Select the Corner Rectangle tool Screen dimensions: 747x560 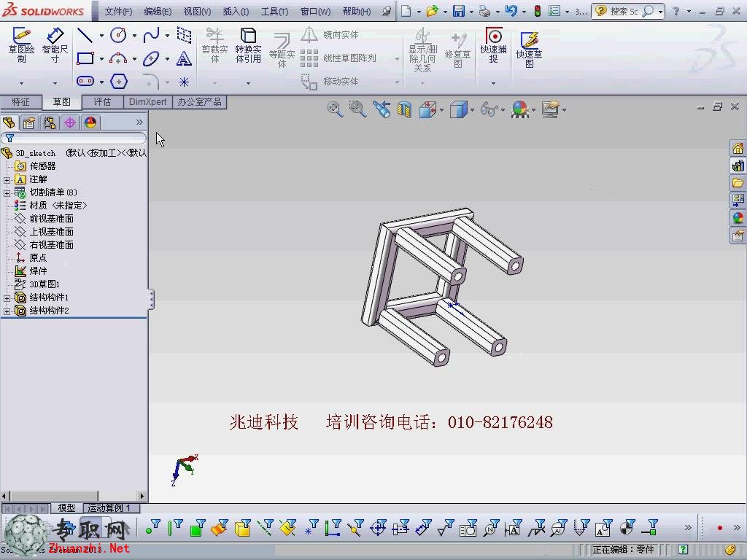(85, 58)
